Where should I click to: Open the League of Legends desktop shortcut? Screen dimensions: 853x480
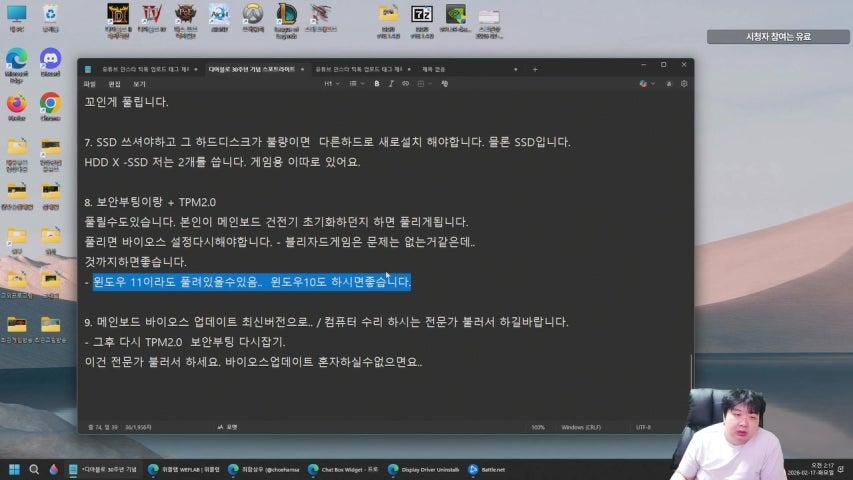(287, 21)
